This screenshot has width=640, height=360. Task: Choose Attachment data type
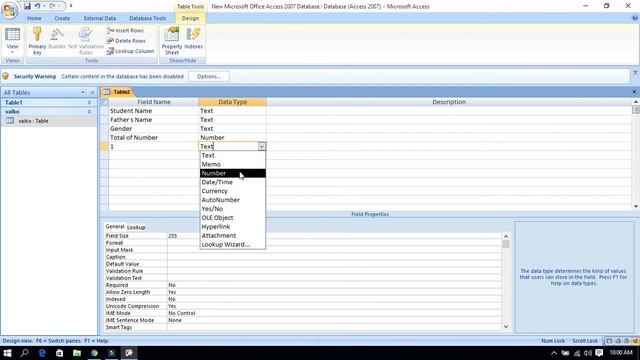pos(233,236)
